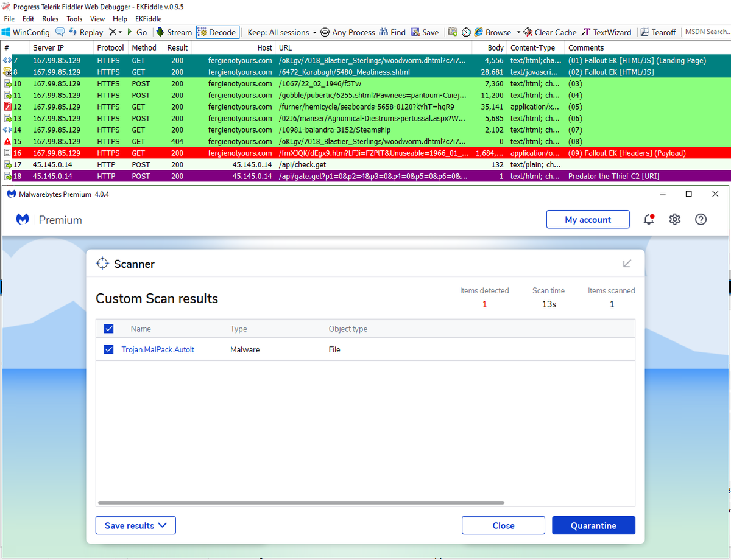Open the File menu
This screenshot has width=731, height=560.
[x=9, y=19]
